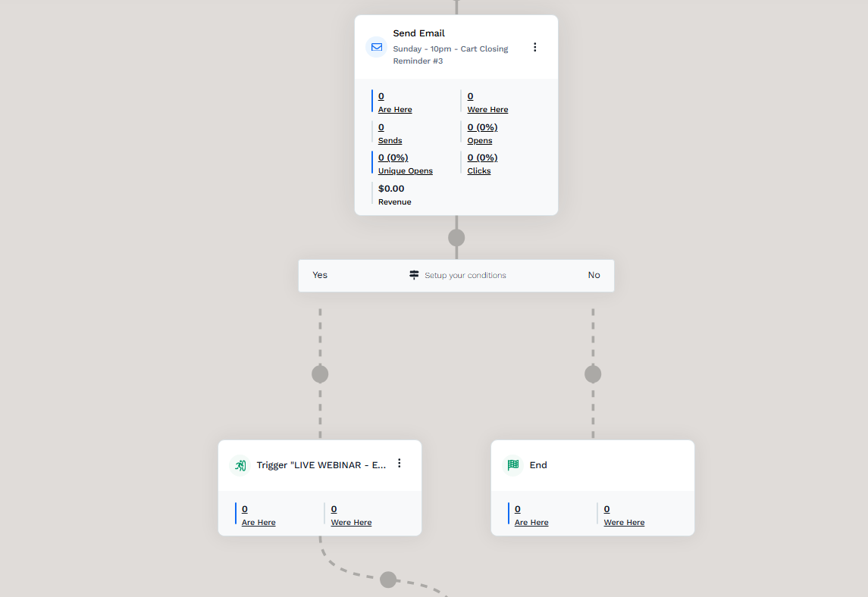Viewport: 868px width, 597px height.
Task: Select the Send Email envelope icon
Action: click(x=376, y=47)
